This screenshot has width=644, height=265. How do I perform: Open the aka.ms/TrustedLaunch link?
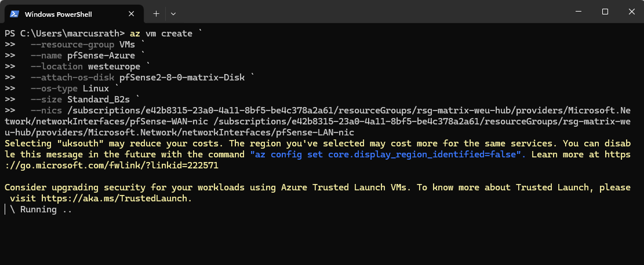click(x=115, y=198)
